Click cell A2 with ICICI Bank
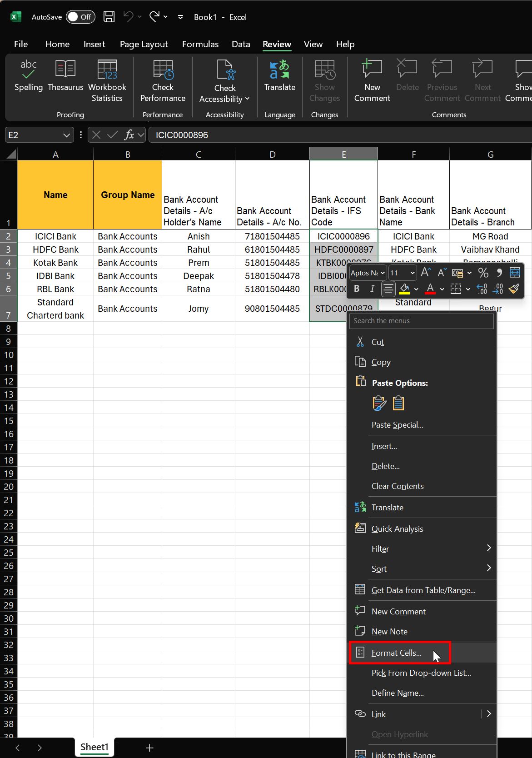532x758 pixels. (x=55, y=236)
